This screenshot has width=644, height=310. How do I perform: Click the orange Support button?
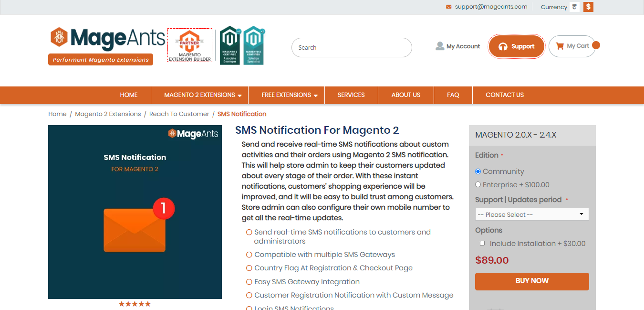tap(517, 46)
